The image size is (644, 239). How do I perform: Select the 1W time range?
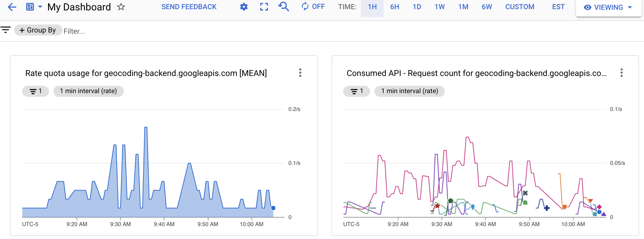(x=439, y=7)
